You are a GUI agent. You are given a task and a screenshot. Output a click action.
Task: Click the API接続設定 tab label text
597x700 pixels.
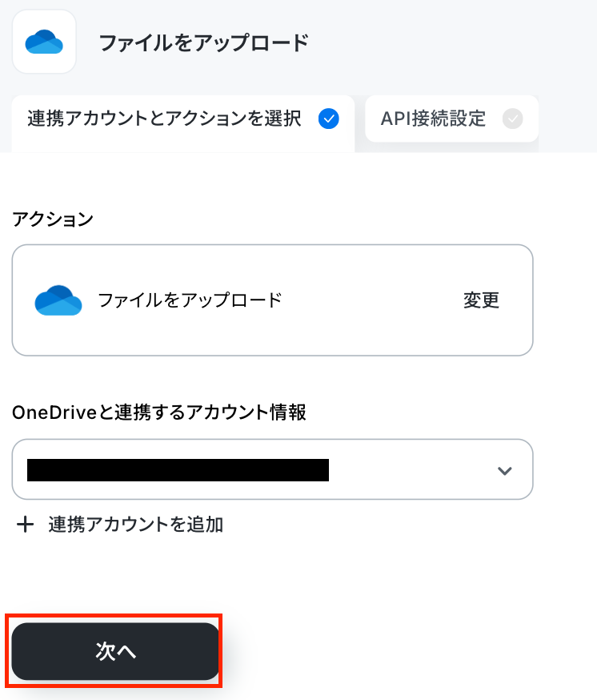[x=433, y=119]
